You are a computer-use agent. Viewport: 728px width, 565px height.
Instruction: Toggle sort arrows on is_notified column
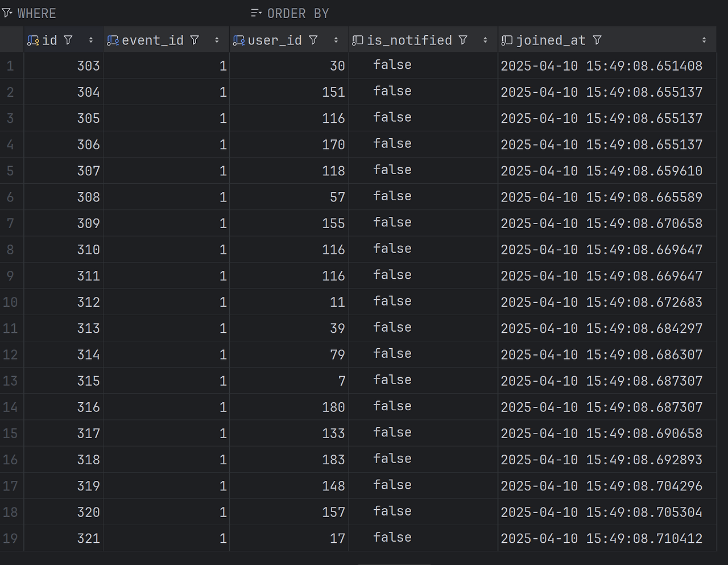[485, 40]
